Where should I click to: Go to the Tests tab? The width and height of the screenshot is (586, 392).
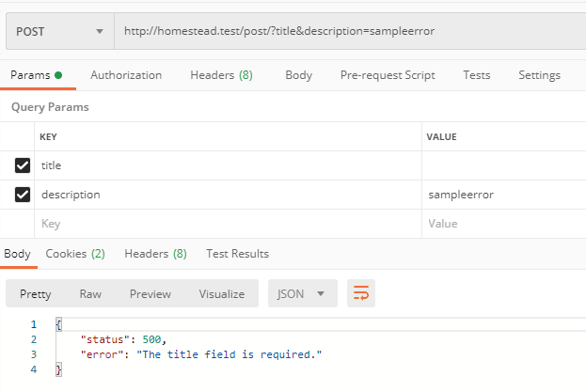click(x=477, y=75)
